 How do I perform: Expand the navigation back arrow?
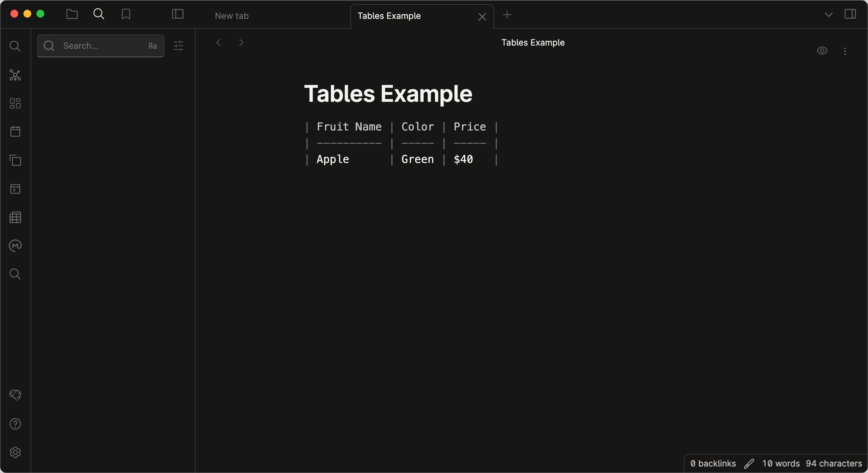(218, 42)
